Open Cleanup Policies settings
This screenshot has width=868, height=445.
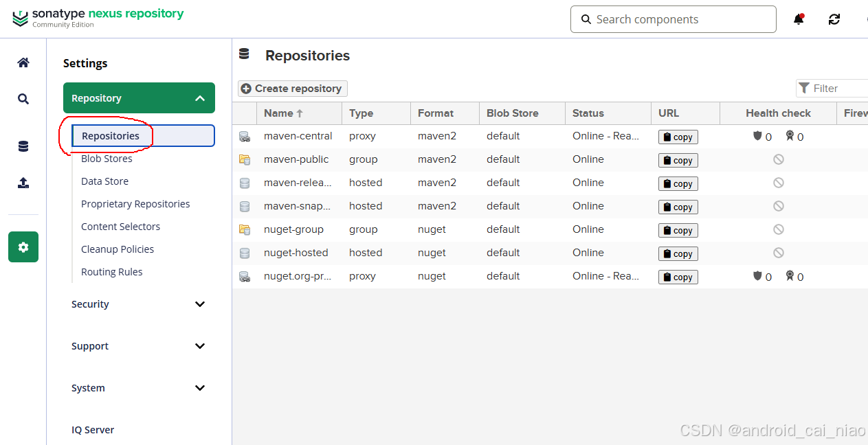[118, 249]
